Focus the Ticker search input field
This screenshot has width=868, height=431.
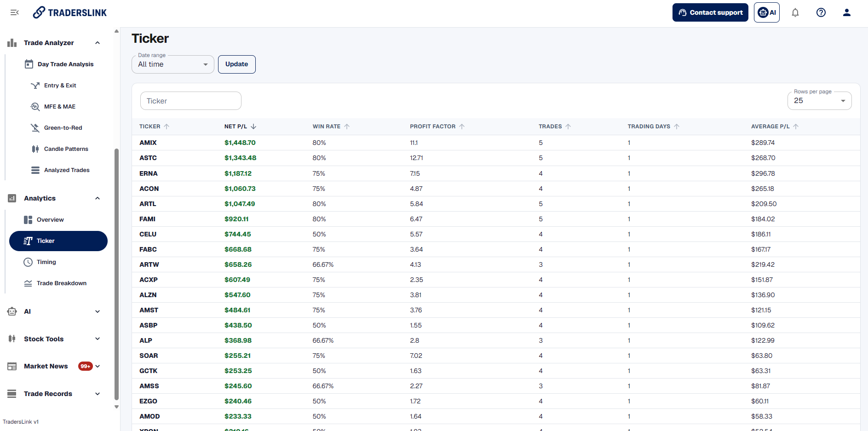[191, 101]
